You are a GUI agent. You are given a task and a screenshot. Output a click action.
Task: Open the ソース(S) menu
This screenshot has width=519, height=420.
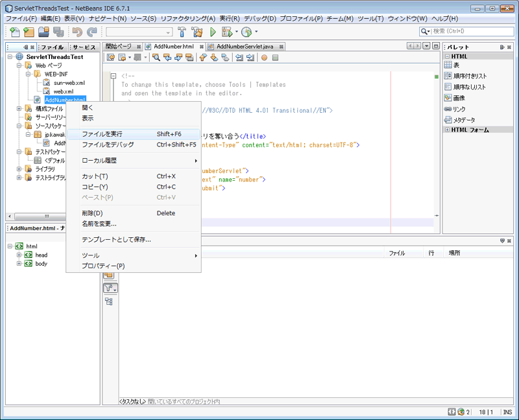(x=143, y=19)
